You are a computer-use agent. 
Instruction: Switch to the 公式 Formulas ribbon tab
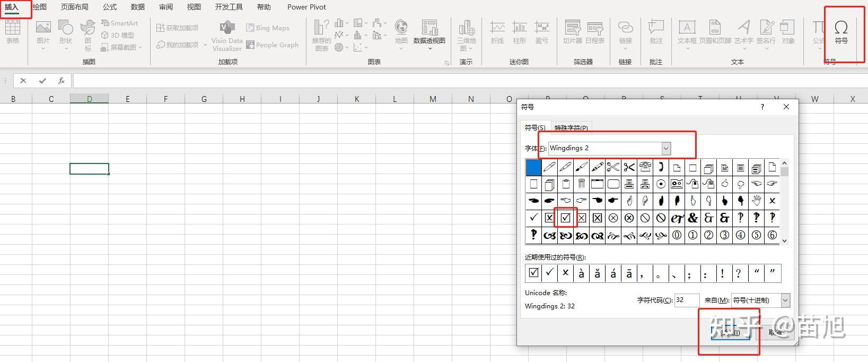(110, 7)
